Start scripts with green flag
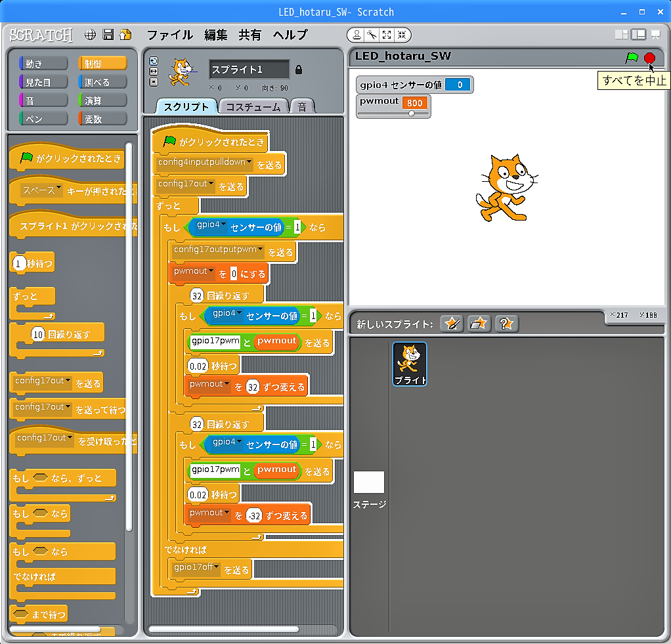Viewport: 671px width, 644px height. pos(632,57)
